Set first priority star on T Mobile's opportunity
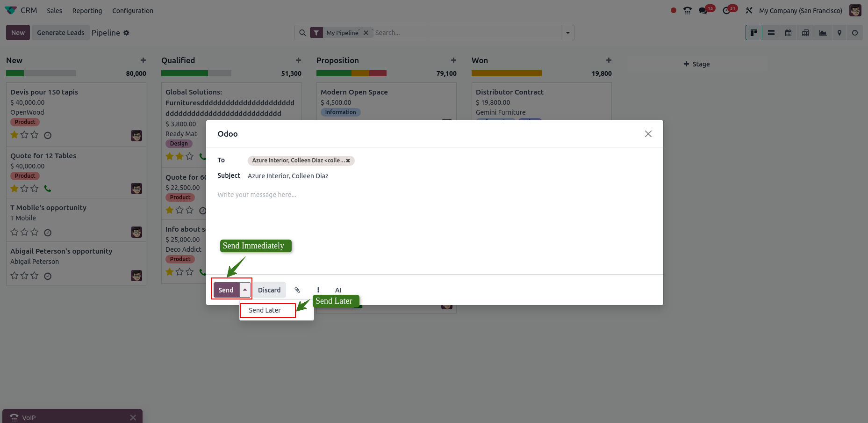This screenshot has width=868, height=423. click(14, 232)
